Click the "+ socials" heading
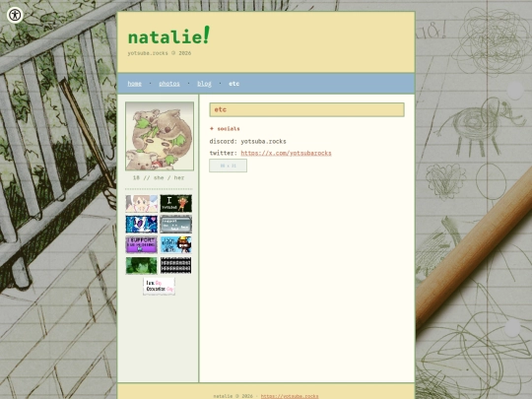Image resolution: width=532 pixels, height=399 pixels. [225, 129]
